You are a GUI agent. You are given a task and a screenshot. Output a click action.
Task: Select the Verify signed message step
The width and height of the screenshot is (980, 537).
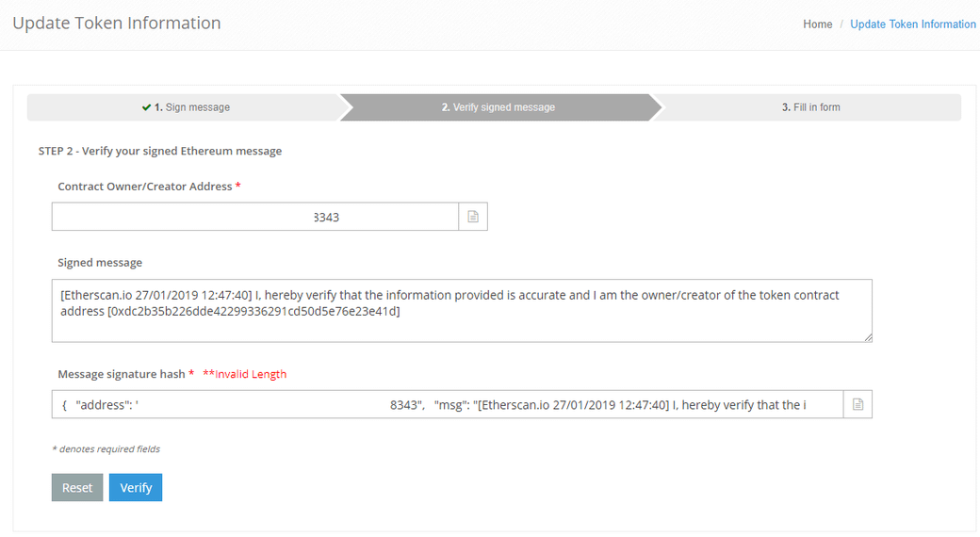pyautogui.click(x=498, y=107)
